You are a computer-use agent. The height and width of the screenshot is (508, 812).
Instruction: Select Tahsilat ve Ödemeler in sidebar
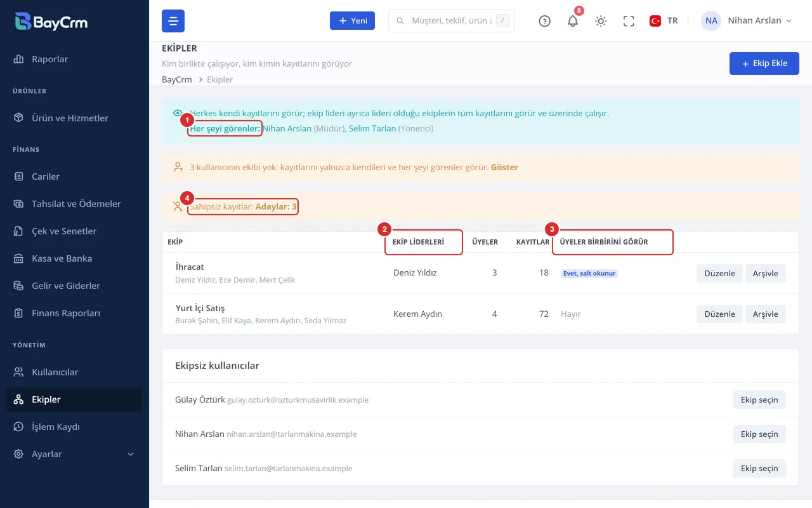(74, 204)
